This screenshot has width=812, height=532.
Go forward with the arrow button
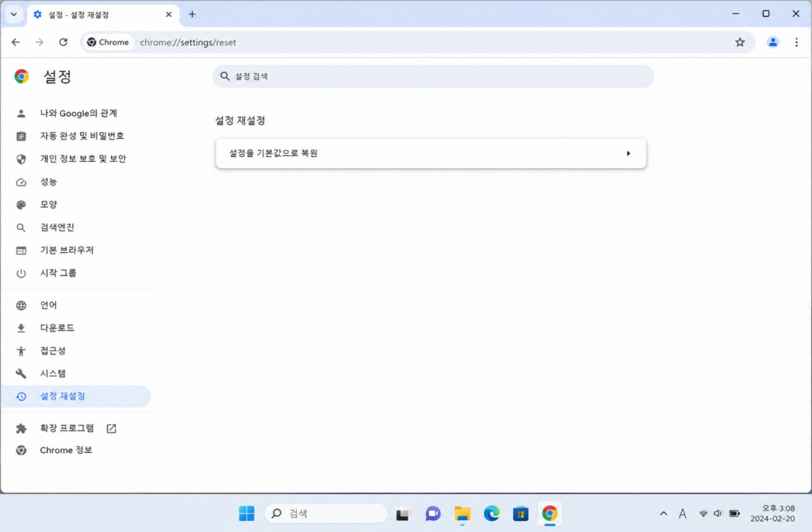click(x=40, y=43)
